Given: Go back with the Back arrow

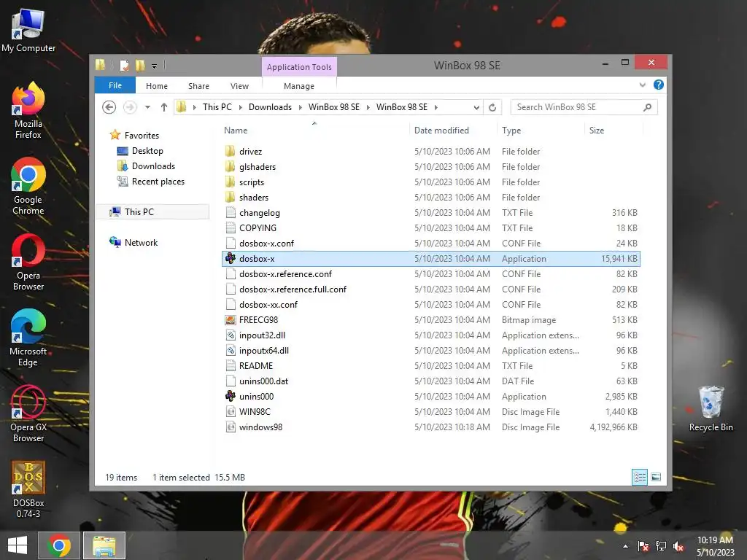Looking at the screenshot, I should pyautogui.click(x=109, y=107).
